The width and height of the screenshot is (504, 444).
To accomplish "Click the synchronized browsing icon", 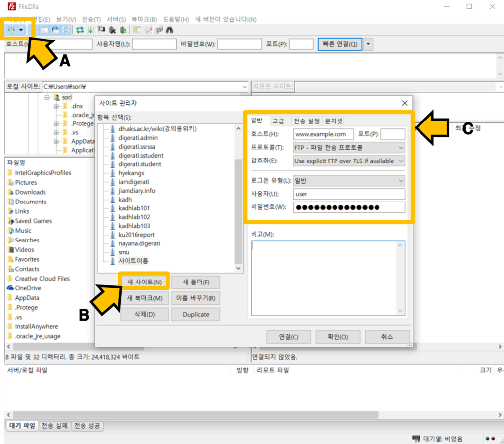I will point(158,30).
